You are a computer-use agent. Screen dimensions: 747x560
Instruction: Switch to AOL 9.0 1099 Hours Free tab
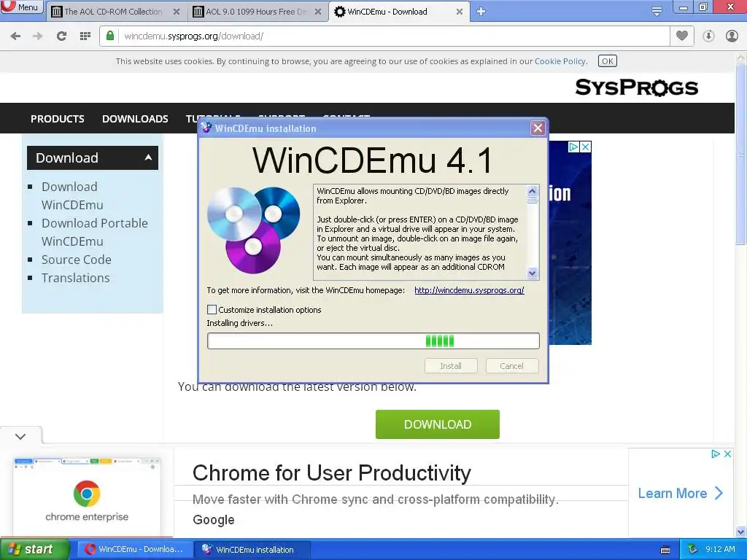coord(258,12)
